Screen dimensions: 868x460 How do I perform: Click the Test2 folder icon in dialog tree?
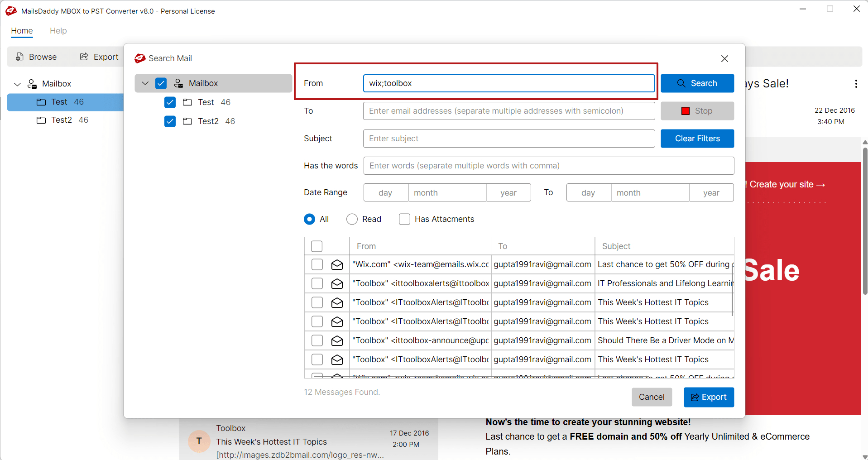[x=187, y=121]
